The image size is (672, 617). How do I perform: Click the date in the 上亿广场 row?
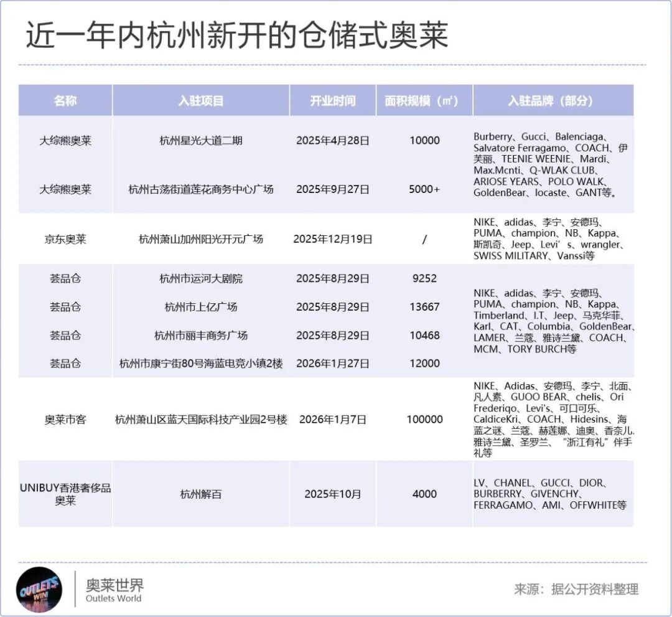pos(333,306)
